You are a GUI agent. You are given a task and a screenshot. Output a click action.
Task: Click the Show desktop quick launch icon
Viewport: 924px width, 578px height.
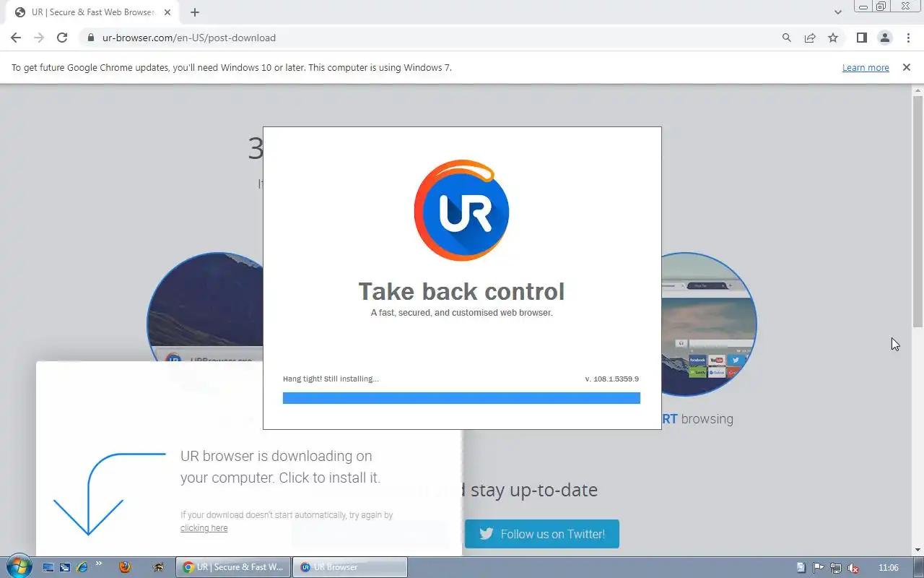[x=48, y=567]
